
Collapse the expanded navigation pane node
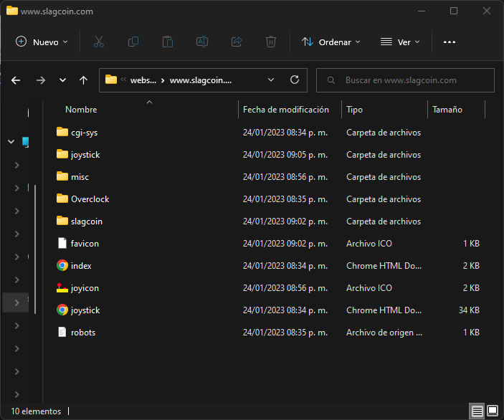click(11, 141)
